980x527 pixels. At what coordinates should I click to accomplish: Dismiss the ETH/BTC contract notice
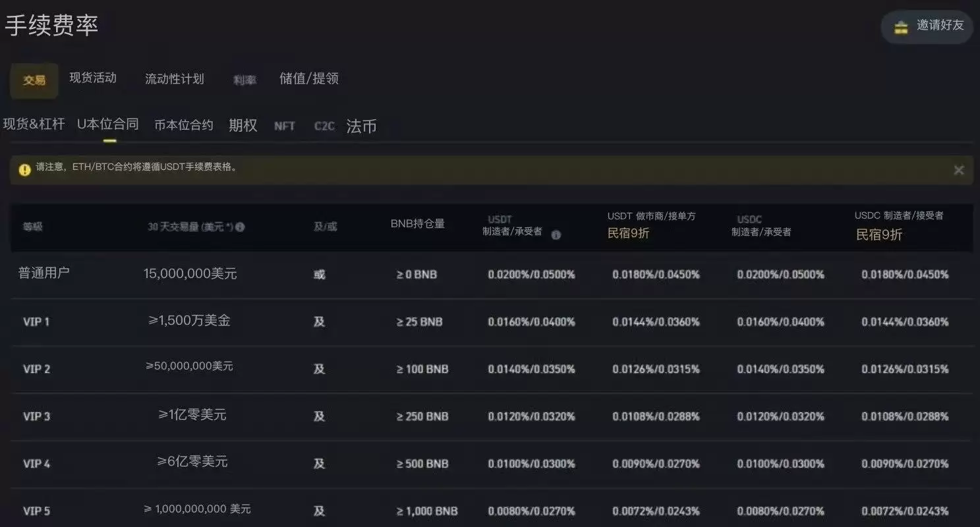[959, 170]
